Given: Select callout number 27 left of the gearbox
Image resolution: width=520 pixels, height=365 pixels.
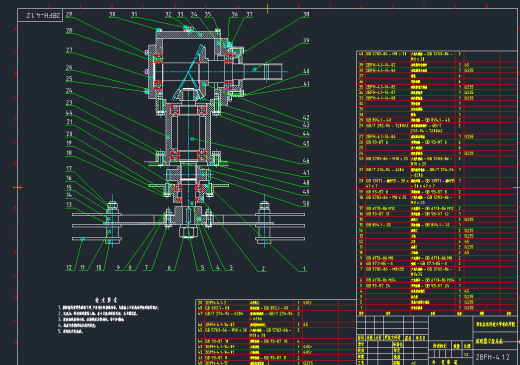Looking at the screenshot, I should [x=69, y=50].
